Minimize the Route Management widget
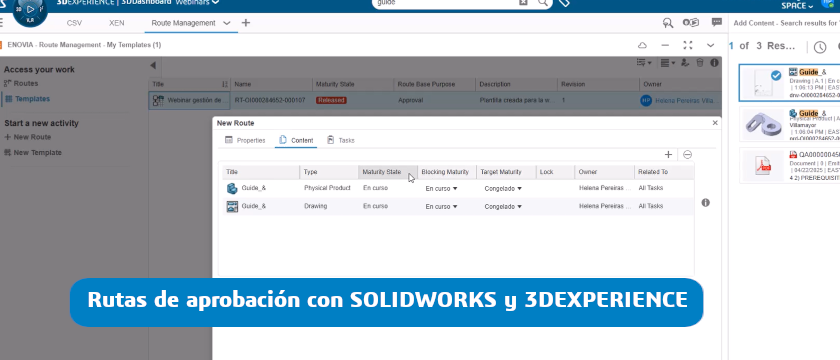Image resolution: width=840 pixels, height=360 pixels. (x=665, y=45)
